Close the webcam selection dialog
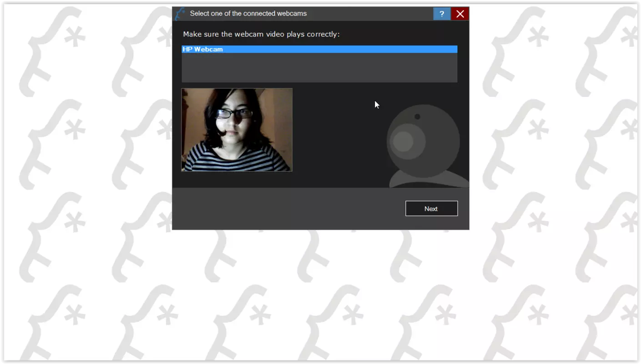This screenshot has height=364, width=641. (460, 14)
